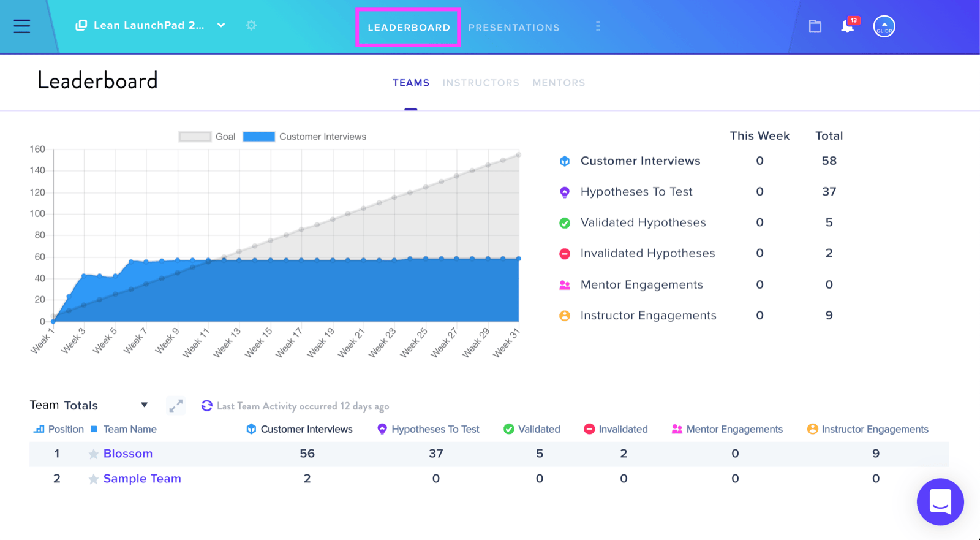
Task: Star the Blossom team
Action: [93, 454]
